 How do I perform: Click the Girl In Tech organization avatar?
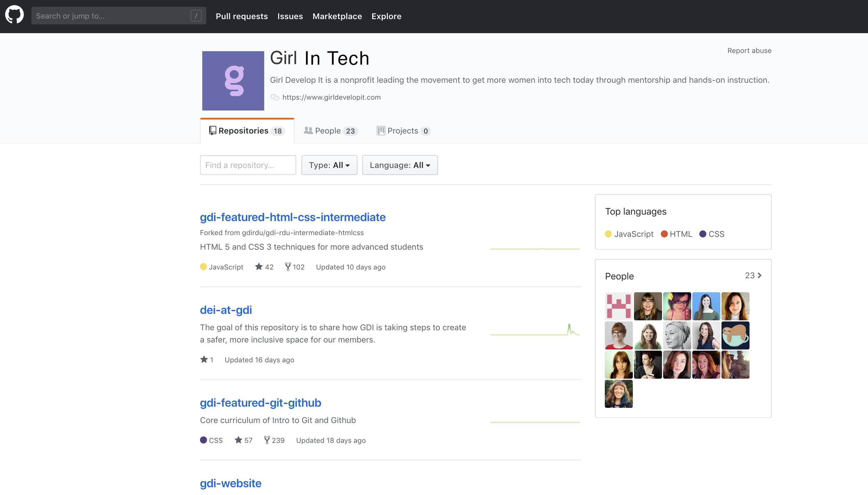[x=233, y=81]
